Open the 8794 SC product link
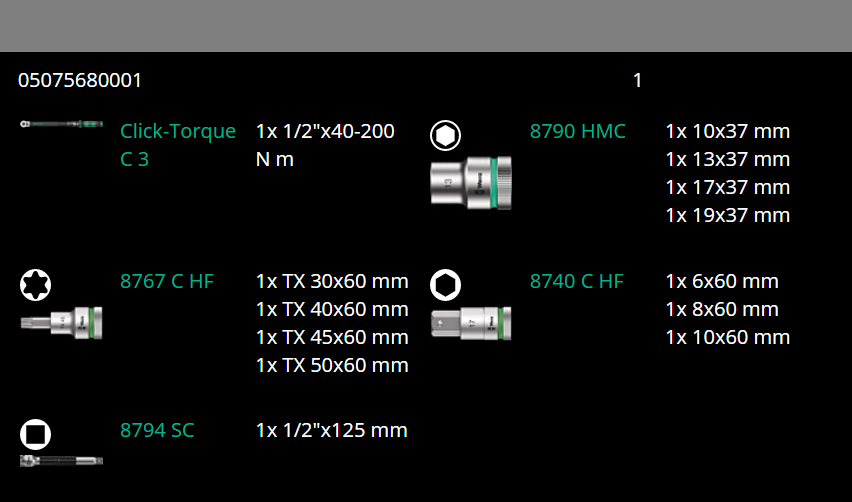The height and width of the screenshot is (502, 852). [x=157, y=430]
